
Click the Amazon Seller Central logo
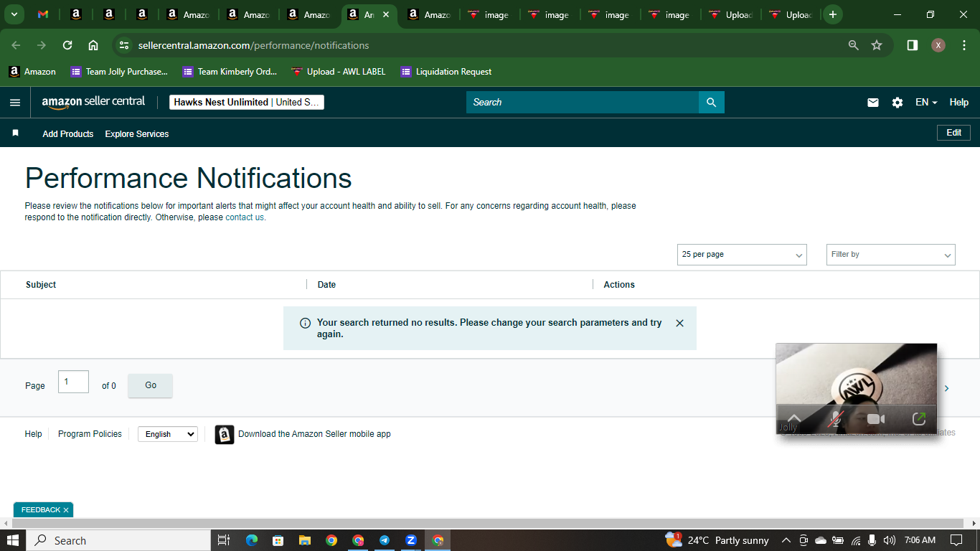[x=93, y=102]
